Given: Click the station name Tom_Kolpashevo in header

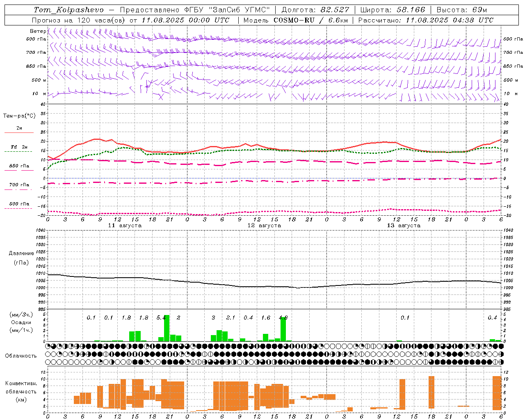Looking at the screenshot, I should [x=69, y=10].
